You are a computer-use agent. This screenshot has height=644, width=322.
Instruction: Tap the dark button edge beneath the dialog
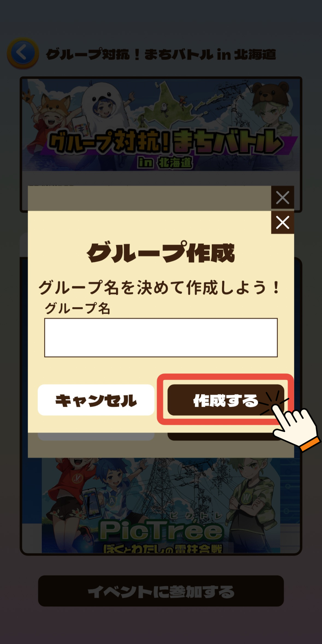225,436
